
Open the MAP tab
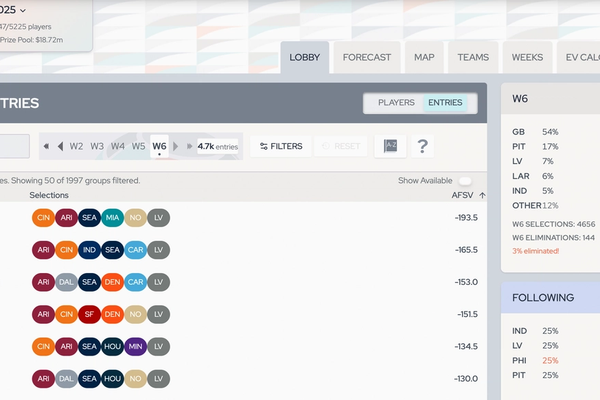tap(424, 57)
